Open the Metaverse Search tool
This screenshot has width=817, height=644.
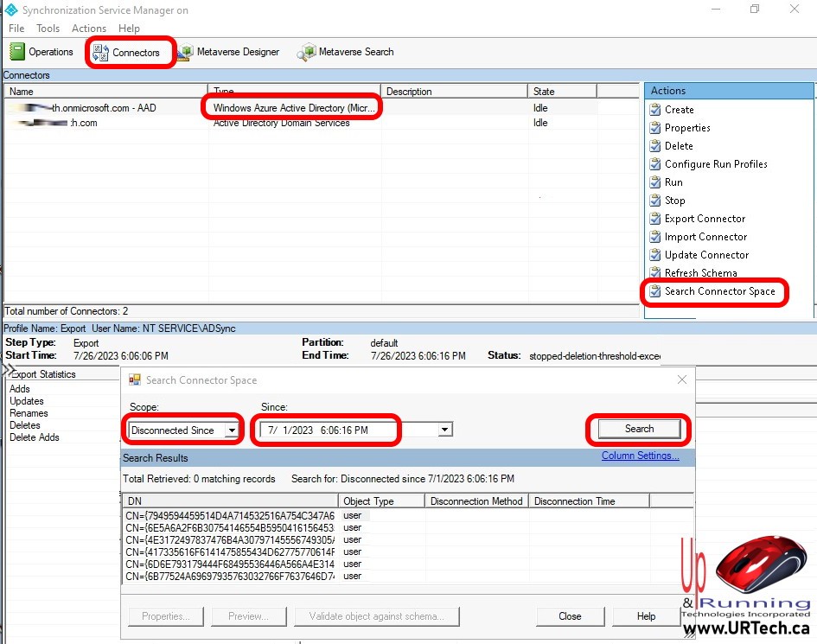(346, 52)
